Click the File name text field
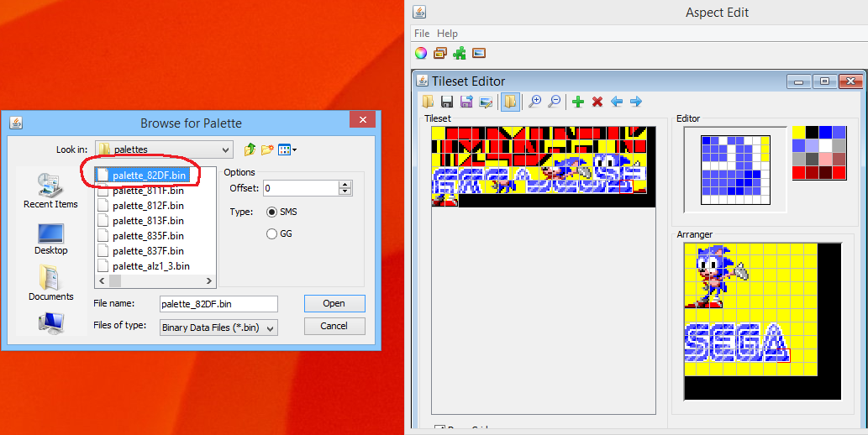 (218, 304)
